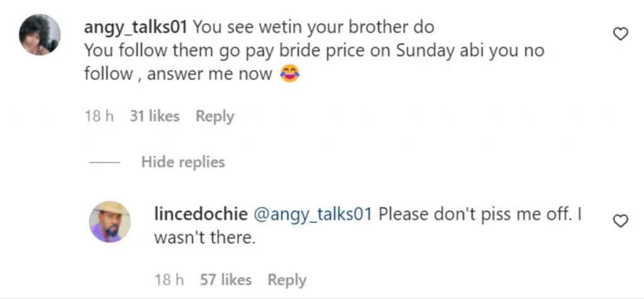
Task: Like the angy_talks01 comment with heart
Action: (620, 35)
